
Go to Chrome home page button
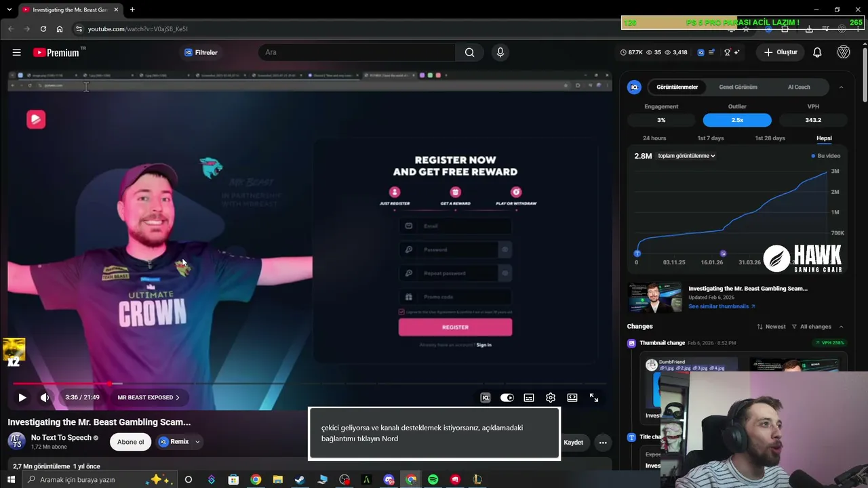click(x=60, y=29)
